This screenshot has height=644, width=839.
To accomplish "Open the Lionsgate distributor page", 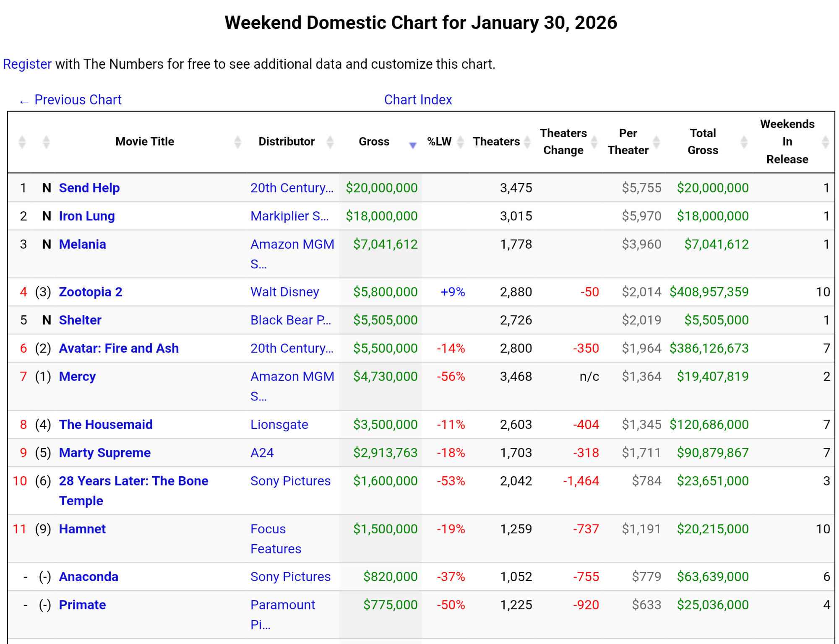I will tap(279, 424).
